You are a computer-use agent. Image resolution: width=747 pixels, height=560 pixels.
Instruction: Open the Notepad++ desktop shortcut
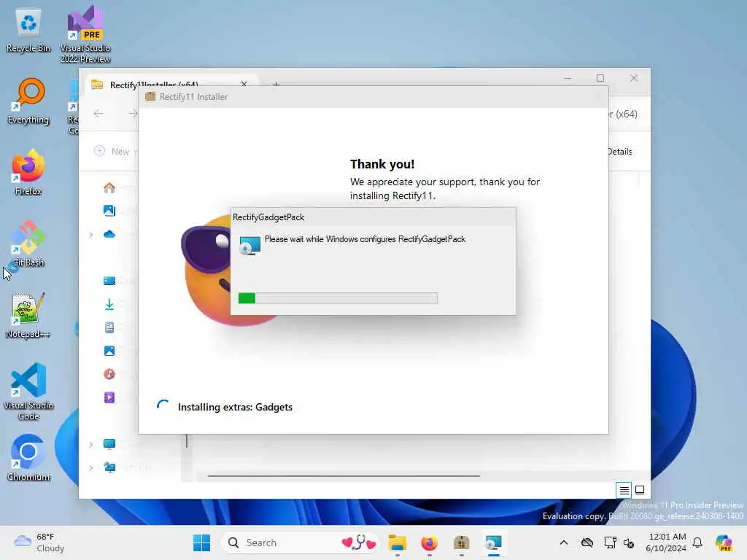point(28,315)
